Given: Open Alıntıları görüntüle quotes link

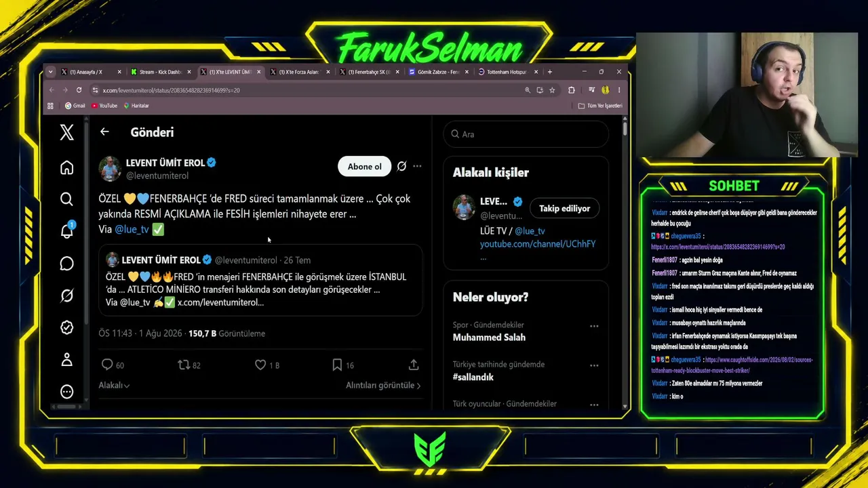Looking at the screenshot, I should (383, 385).
